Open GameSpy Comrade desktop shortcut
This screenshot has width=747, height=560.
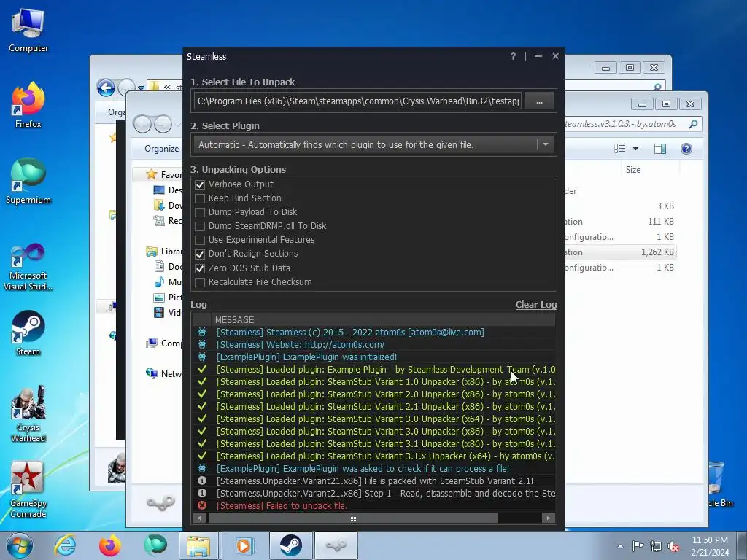(x=28, y=489)
